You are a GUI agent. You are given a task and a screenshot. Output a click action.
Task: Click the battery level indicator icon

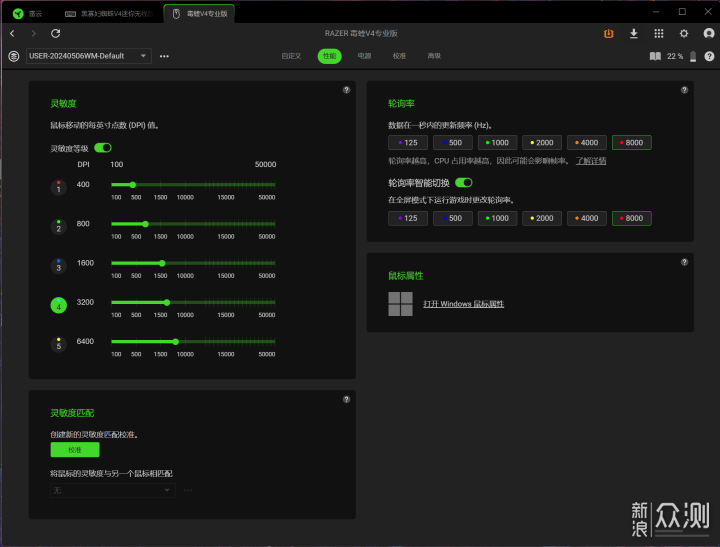tap(693, 56)
